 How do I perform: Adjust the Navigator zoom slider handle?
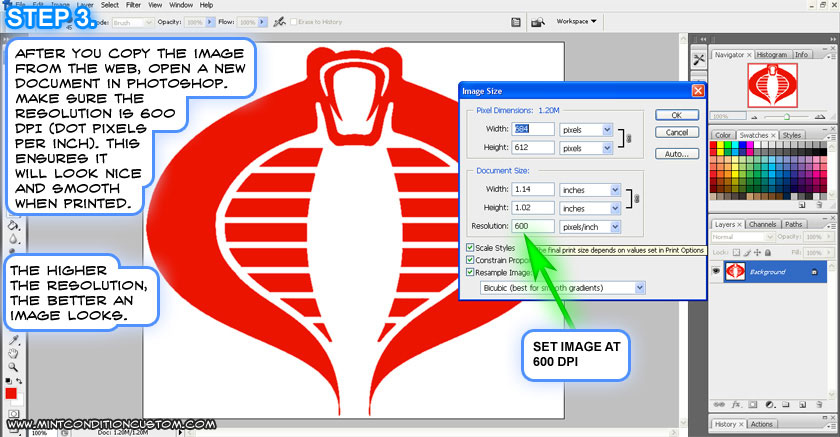coord(786,116)
